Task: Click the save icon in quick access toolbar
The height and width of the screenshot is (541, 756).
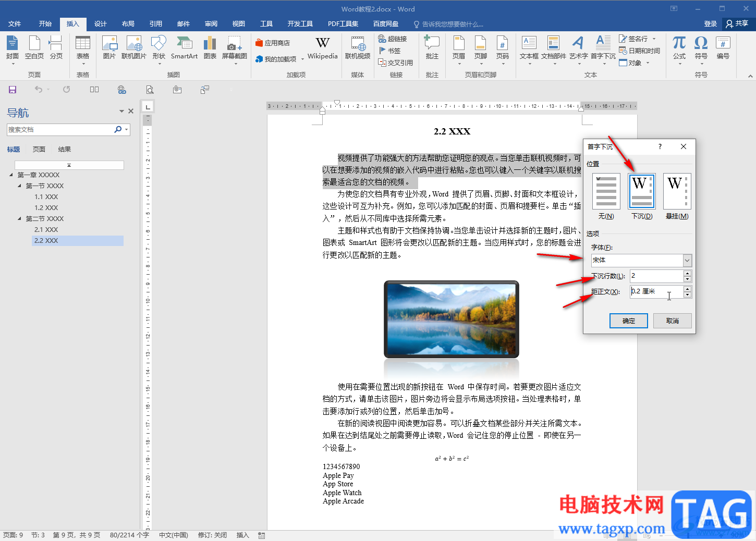Action: pos(13,90)
